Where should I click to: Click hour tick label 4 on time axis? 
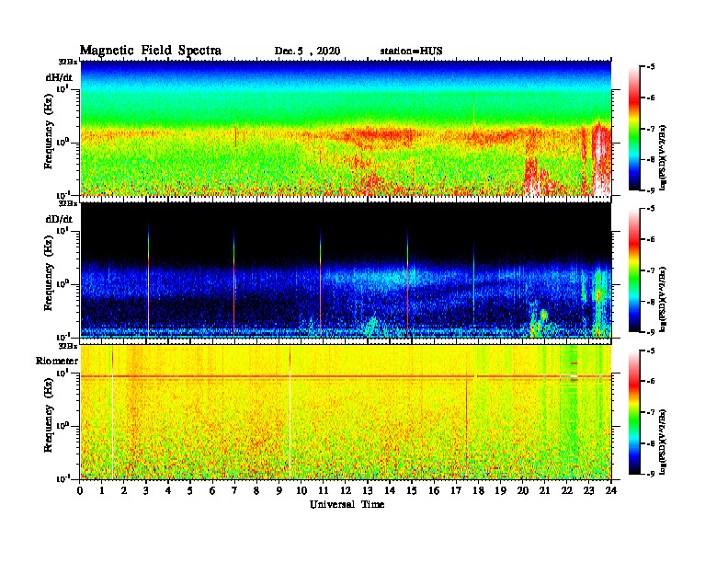168,490
